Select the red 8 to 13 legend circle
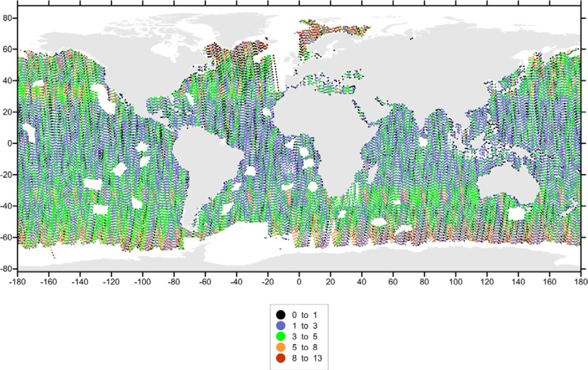The width and height of the screenshot is (588, 370). click(281, 358)
